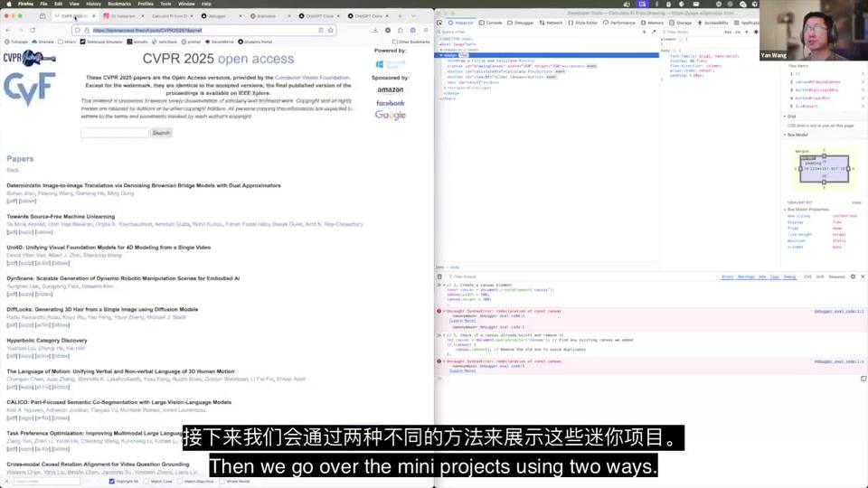Click the browser back arrow button
Image resolution: width=868 pixels, height=488 pixels.
[x=8, y=30]
